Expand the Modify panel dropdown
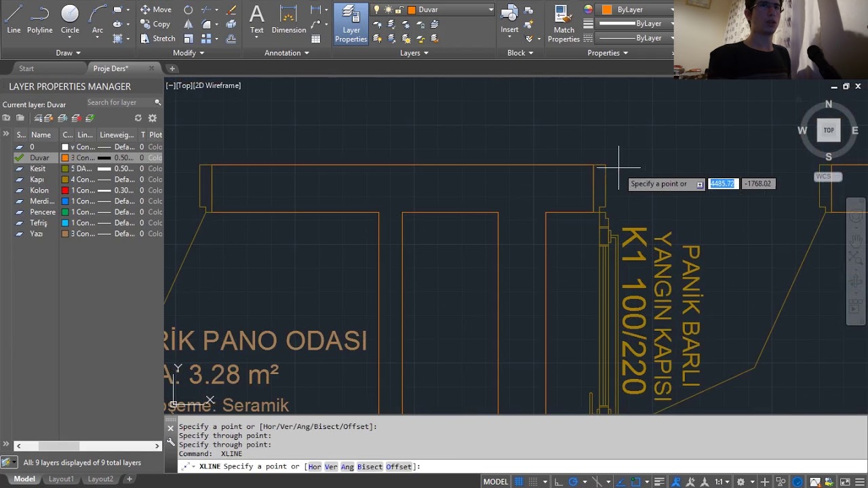The width and height of the screenshot is (868, 488). coord(189,53)
